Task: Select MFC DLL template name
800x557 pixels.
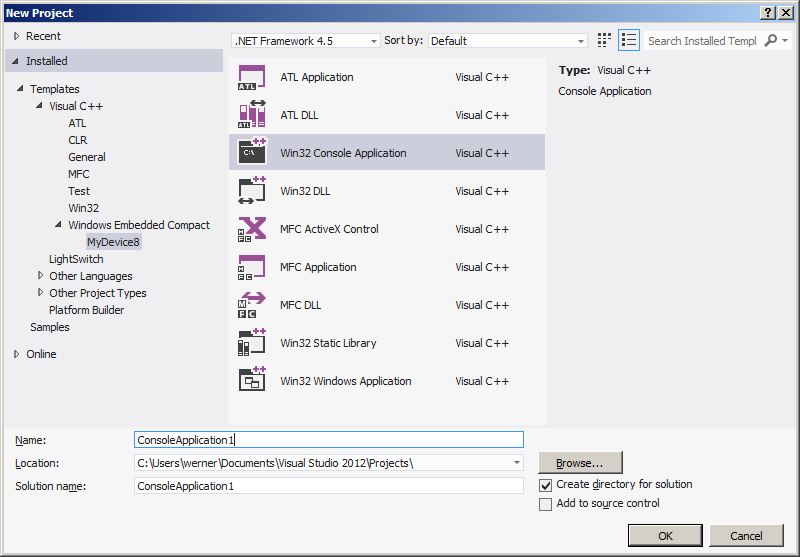Action: click(x=301, y=305)
